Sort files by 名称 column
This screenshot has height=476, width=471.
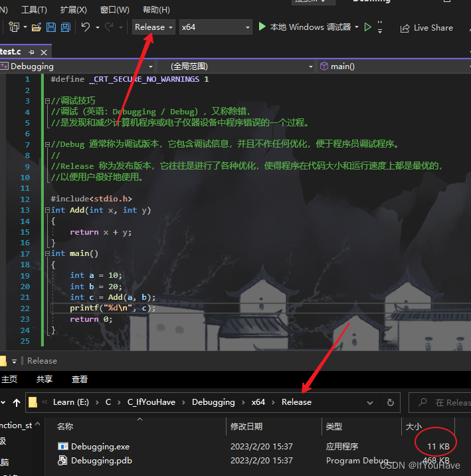click(65, 427)
